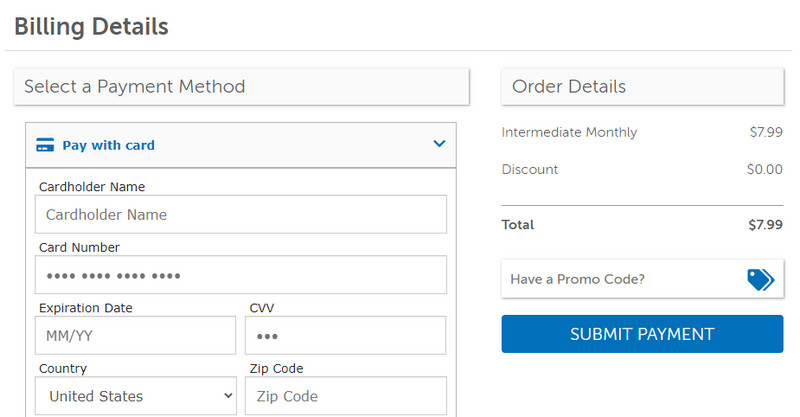Viewport: 800px width, 417px height.
Task: Focus the Cardholder Name field
Action: (240, 214)
